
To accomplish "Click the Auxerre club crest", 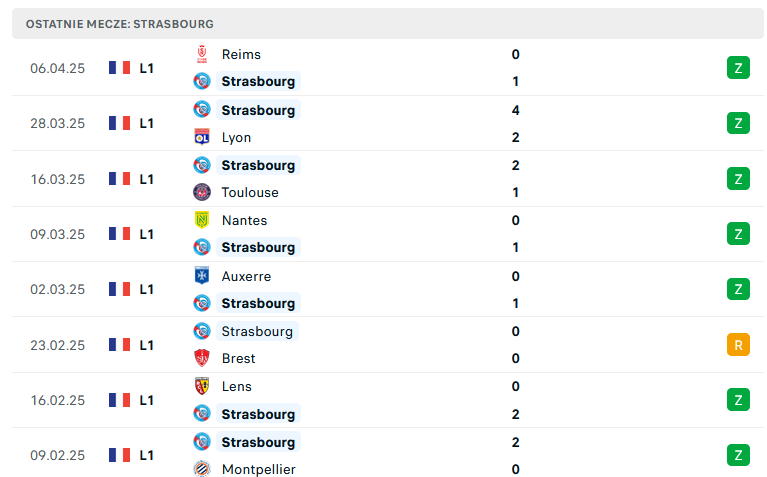I will point(202,276).
